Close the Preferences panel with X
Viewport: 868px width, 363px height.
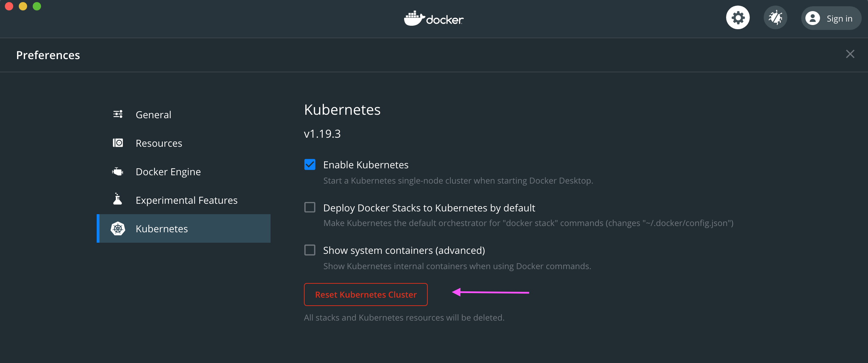point(850,54)
